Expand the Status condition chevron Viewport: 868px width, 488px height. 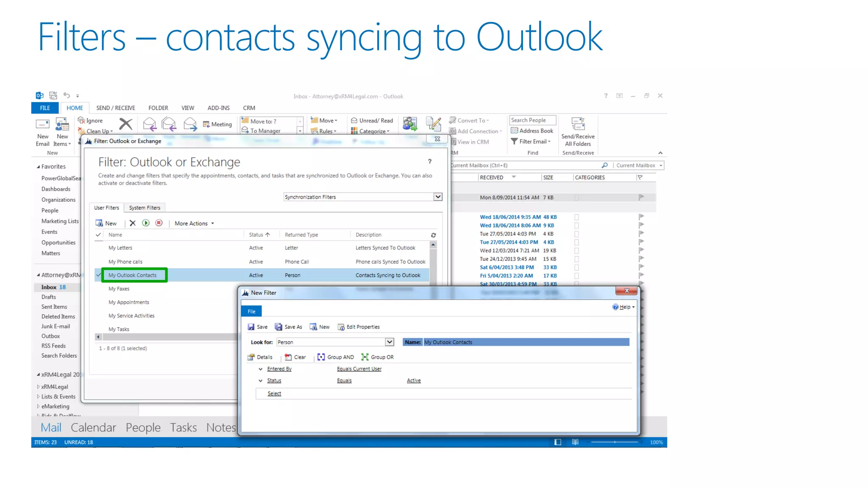pos(261,380)
